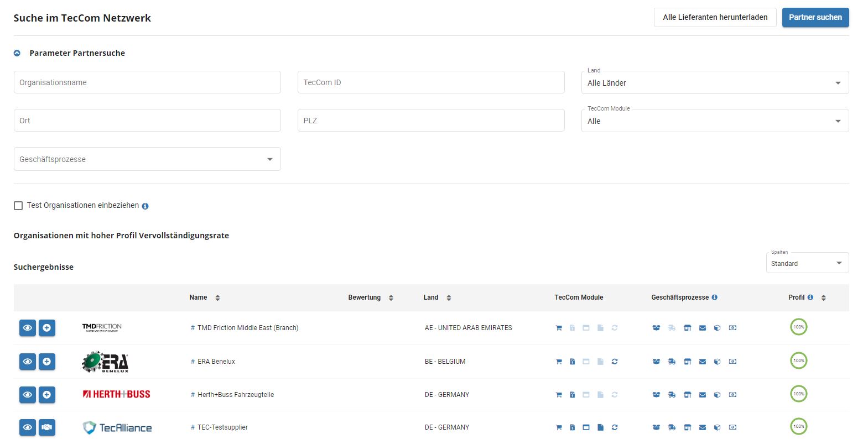Focus the PLZ input field
Screen dimensions: 868x439
coord(431,121)
